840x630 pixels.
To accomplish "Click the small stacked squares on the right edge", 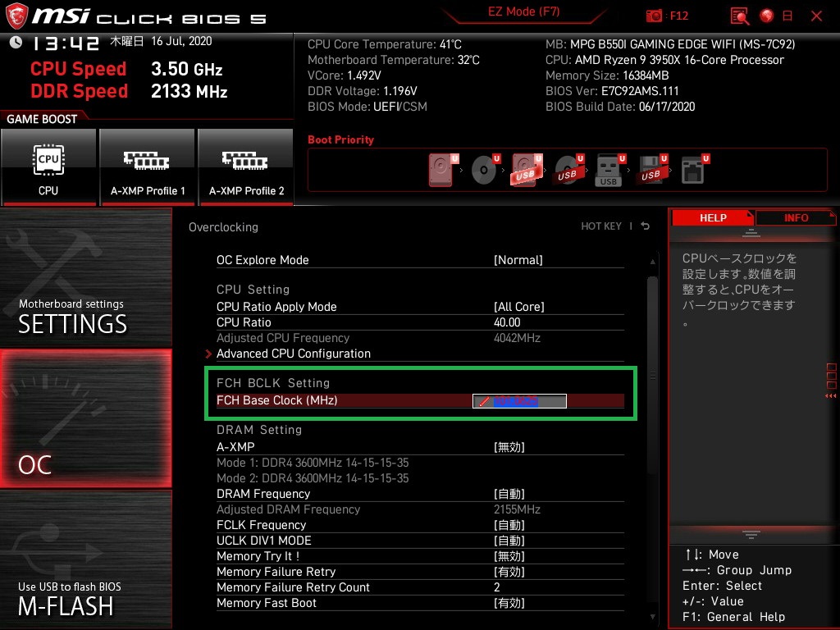I will tap(832, 376).
